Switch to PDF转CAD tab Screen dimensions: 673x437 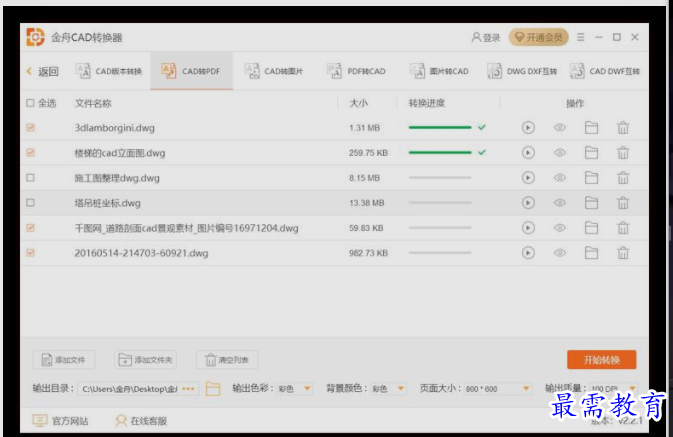[356, 71]
